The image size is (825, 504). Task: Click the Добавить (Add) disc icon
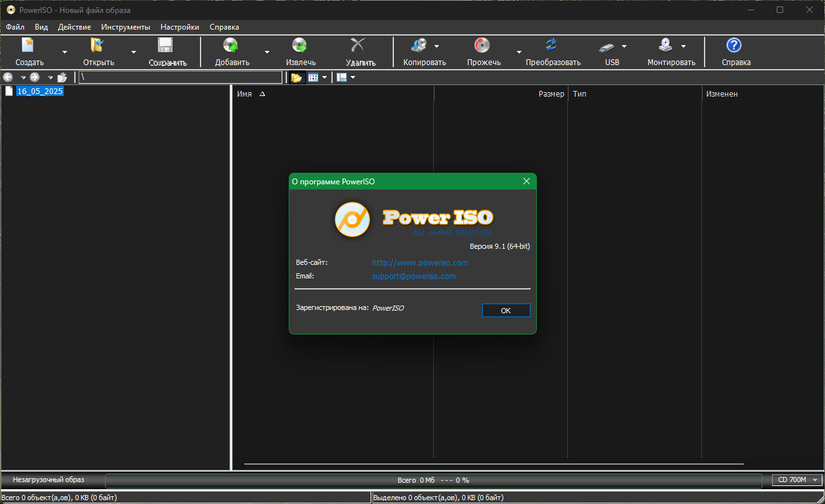[231, 45]
